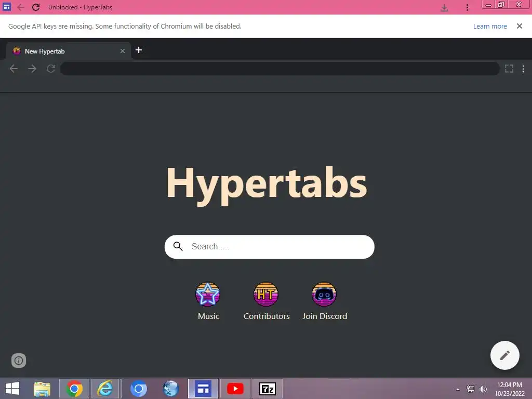Open the downloads icon in title bar

[444, 7]
